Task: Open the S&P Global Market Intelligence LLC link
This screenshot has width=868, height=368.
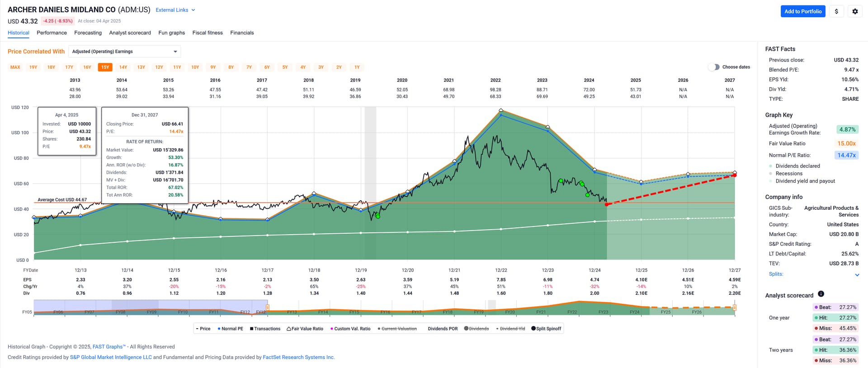Action: click(111, 357)
